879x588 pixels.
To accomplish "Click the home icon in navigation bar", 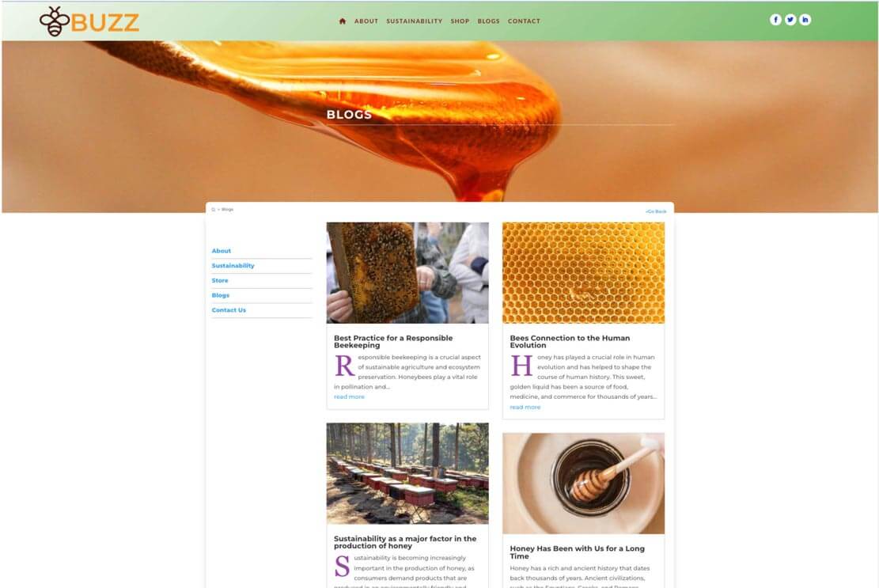I will pyautogui.click(x=342, y=21).
